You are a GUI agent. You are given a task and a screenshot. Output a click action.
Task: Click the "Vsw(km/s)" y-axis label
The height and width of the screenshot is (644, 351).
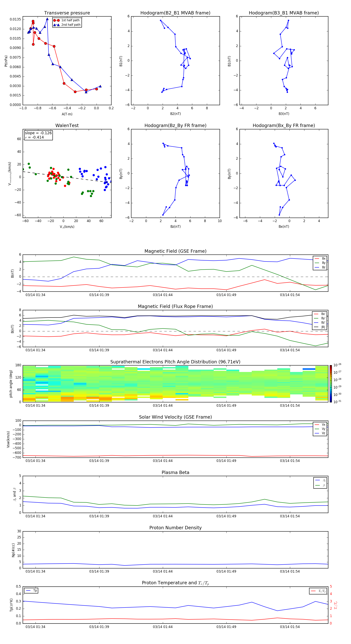[x=8, y=439]
